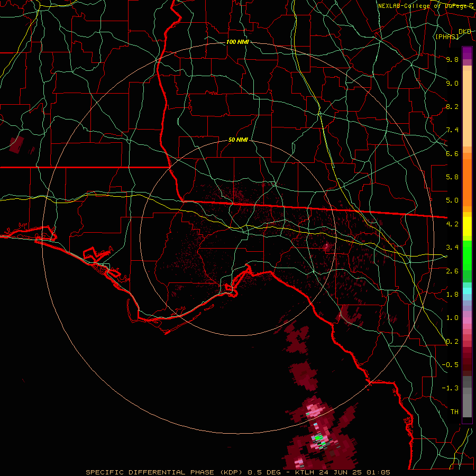Select the 4.2 scale value

[452, 224]
